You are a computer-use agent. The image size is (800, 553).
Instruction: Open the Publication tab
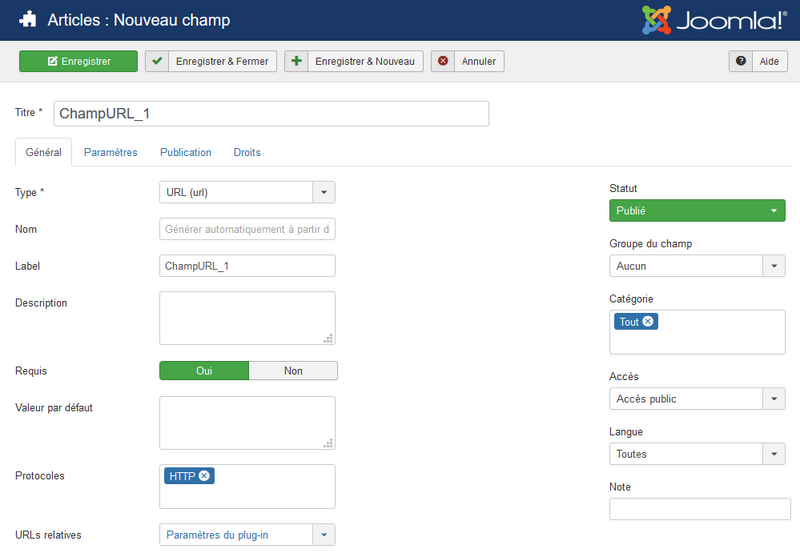click(185, 152)
